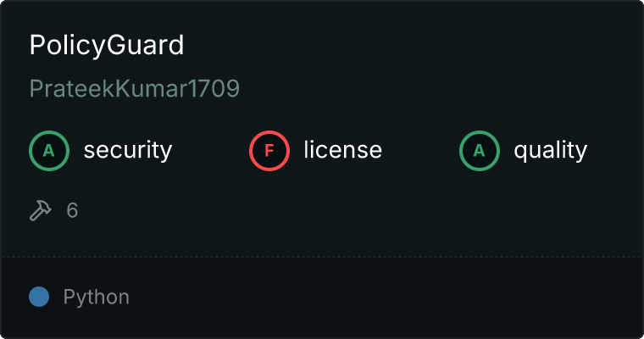644x339 pixels.
Task: Select the quality label text
Action: tap(551, 150)
